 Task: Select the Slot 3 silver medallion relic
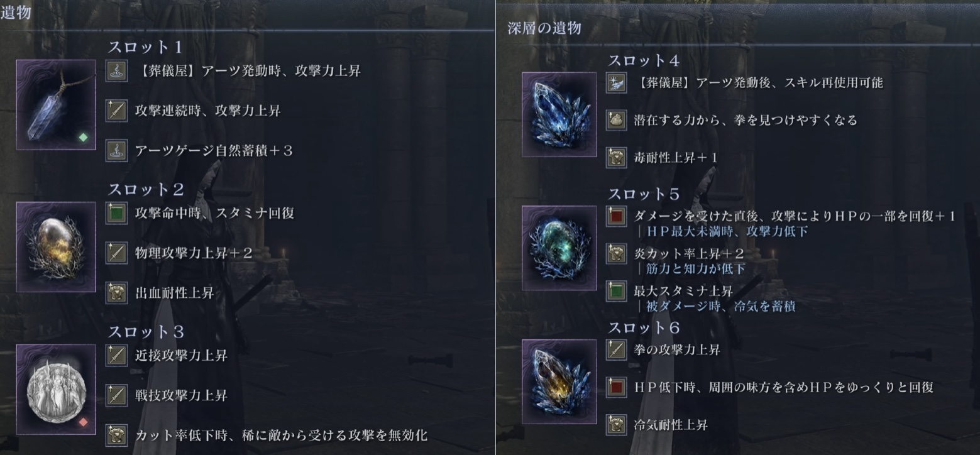[x=56, y=390]
